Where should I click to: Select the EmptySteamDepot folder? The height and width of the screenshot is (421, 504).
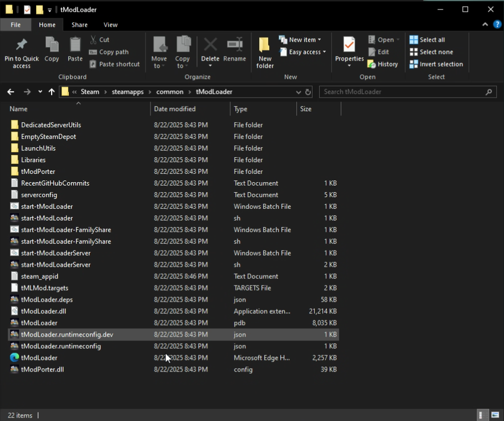tap(173, 137)
